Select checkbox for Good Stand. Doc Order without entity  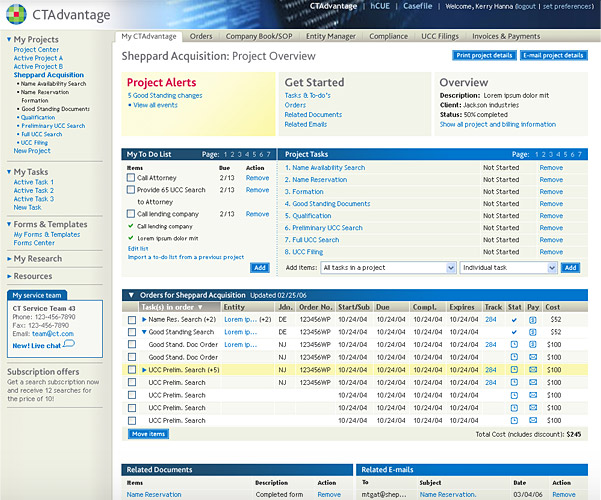132,357
